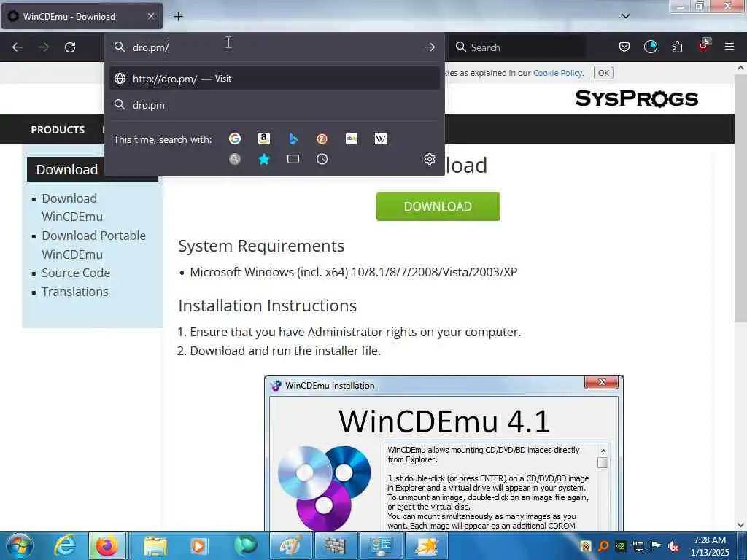
Task: Launch Internet Explorer from the taskbar
Action: click(64, 545)
